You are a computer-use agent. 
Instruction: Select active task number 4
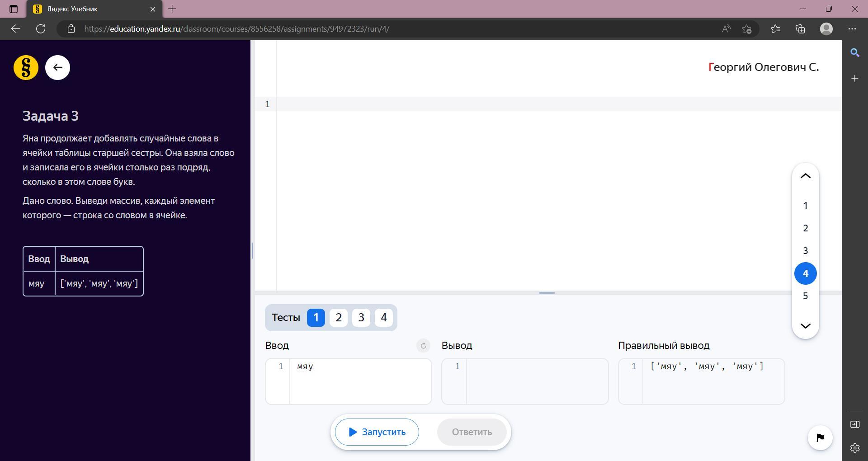[x=805, y=273]
